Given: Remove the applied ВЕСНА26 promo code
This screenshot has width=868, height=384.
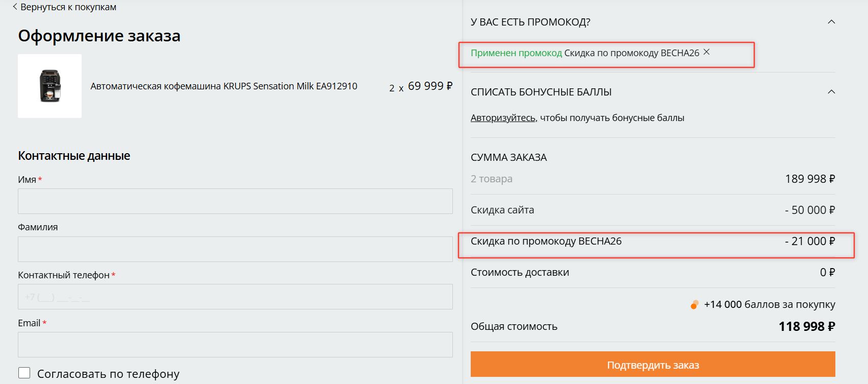Looking at the screenshot, I should pos(706,52).
